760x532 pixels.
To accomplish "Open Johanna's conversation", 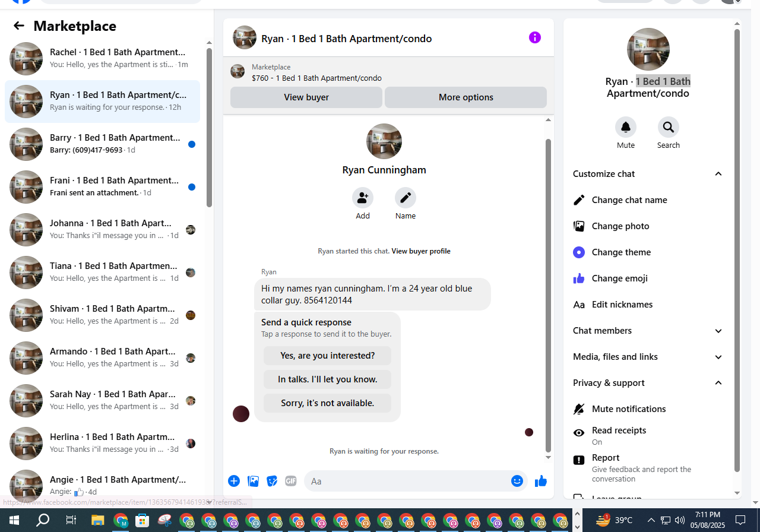I will pos(102,230).
